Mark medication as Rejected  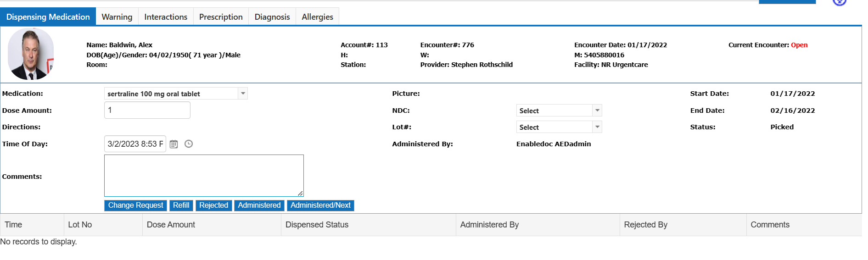click(x=213, y=205)
